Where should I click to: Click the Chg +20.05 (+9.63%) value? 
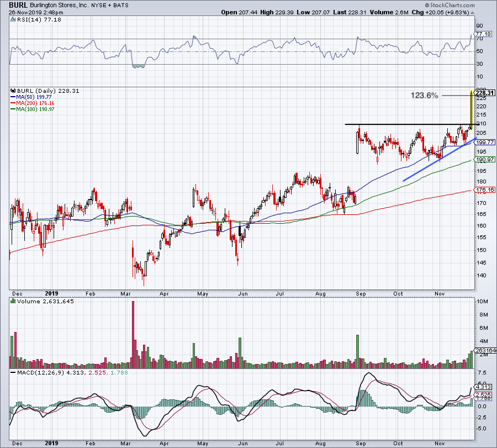[440, 12]
